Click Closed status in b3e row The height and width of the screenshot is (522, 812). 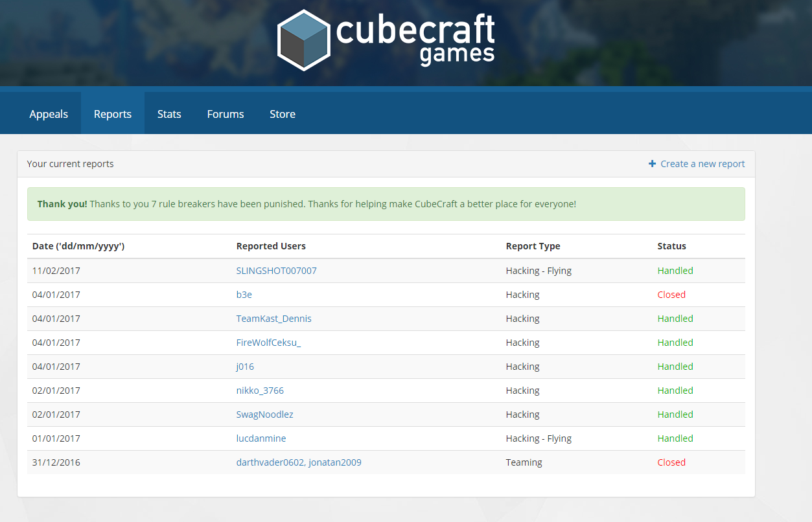(x=671, y=295)
